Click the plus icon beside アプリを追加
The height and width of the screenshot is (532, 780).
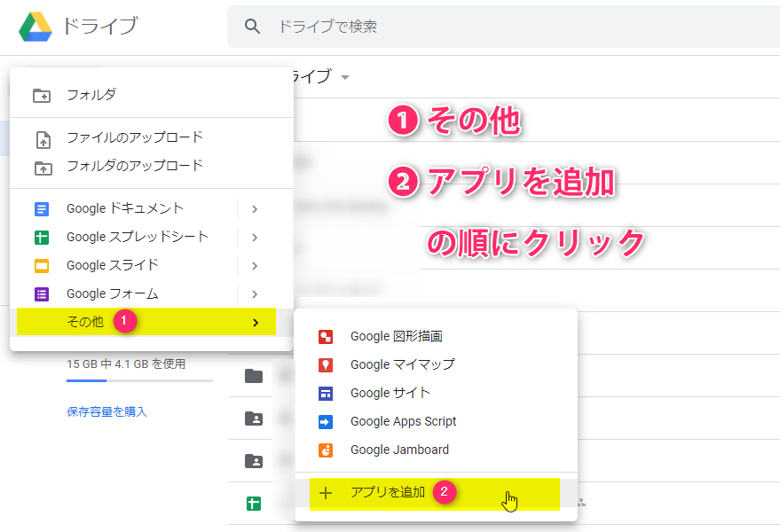click(326, 493)
